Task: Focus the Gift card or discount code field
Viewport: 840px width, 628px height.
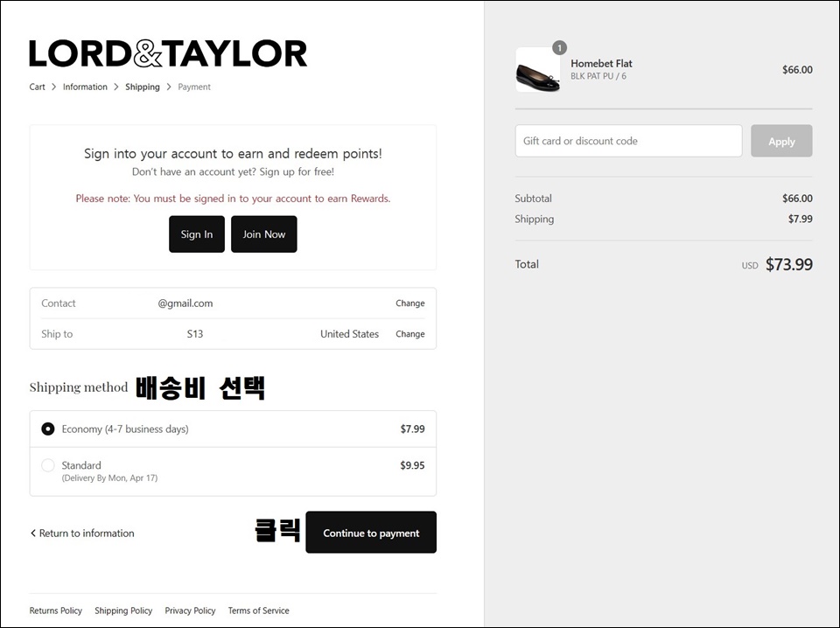Action: click(x=628, y=141)
